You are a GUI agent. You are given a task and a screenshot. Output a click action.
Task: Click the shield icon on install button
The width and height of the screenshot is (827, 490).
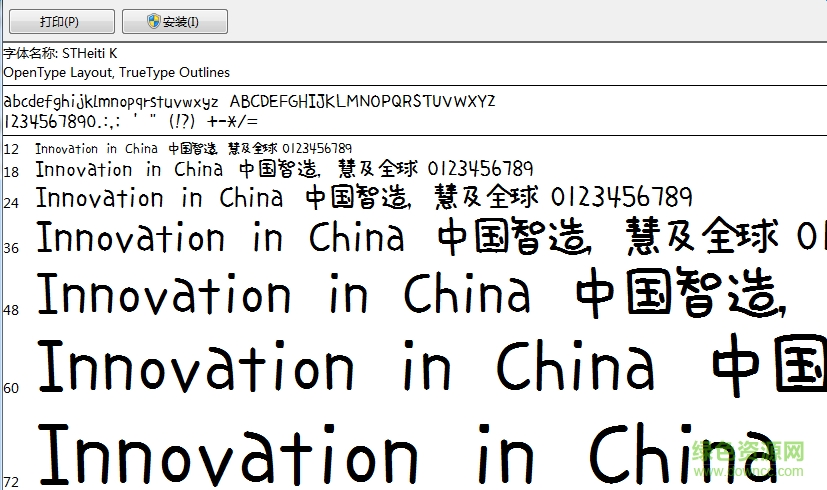coord(153,22)
